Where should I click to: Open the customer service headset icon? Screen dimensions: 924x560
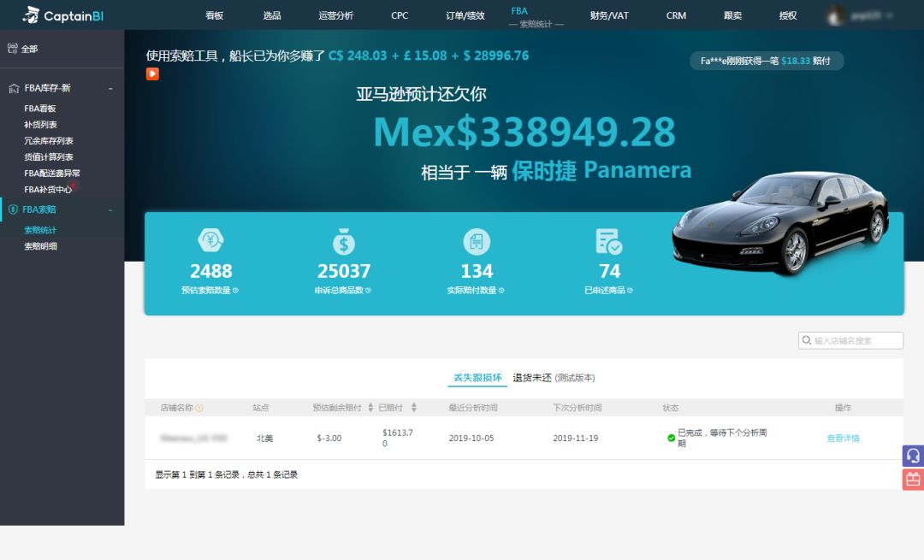[x=913, y=456]
